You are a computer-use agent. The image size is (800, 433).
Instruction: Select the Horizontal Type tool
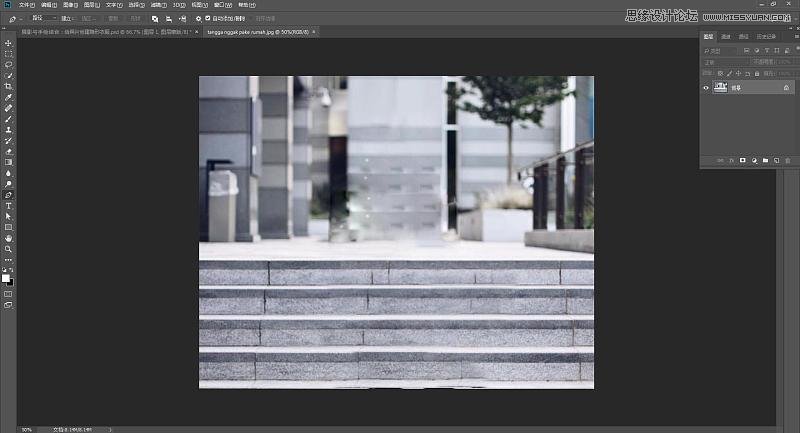point(8,206)
